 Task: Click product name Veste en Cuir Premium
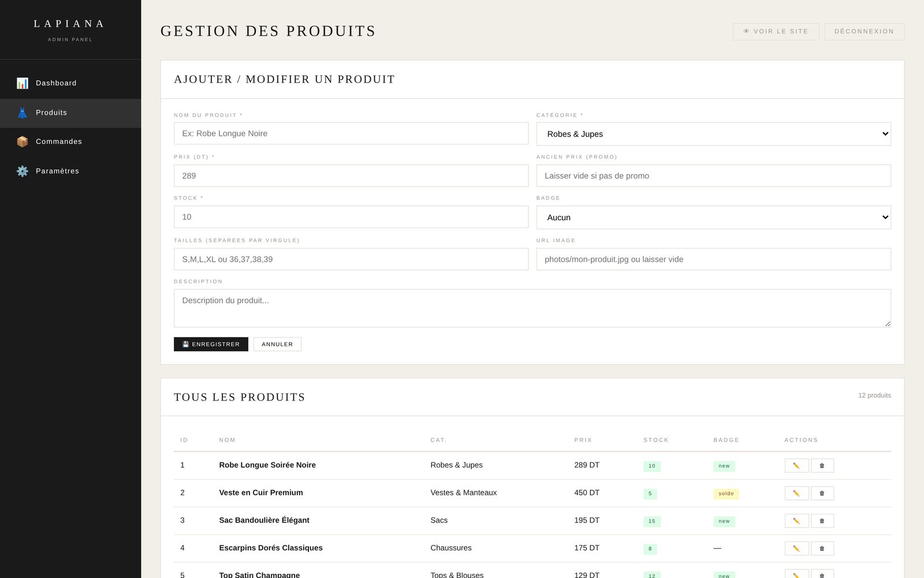click(x=261, y=493)
